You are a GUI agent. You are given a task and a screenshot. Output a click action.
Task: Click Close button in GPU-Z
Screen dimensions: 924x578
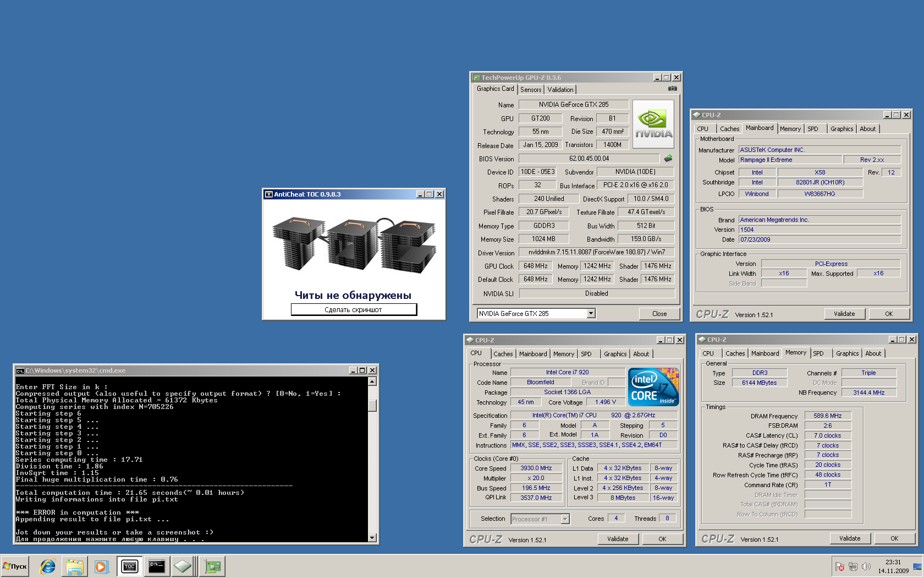click(x=659, y=314)
